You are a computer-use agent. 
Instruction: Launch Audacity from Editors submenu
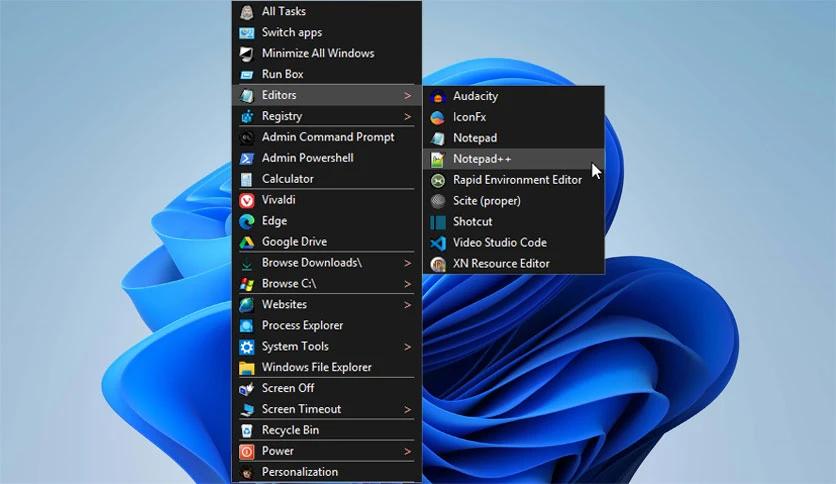(x=514, y=96)
